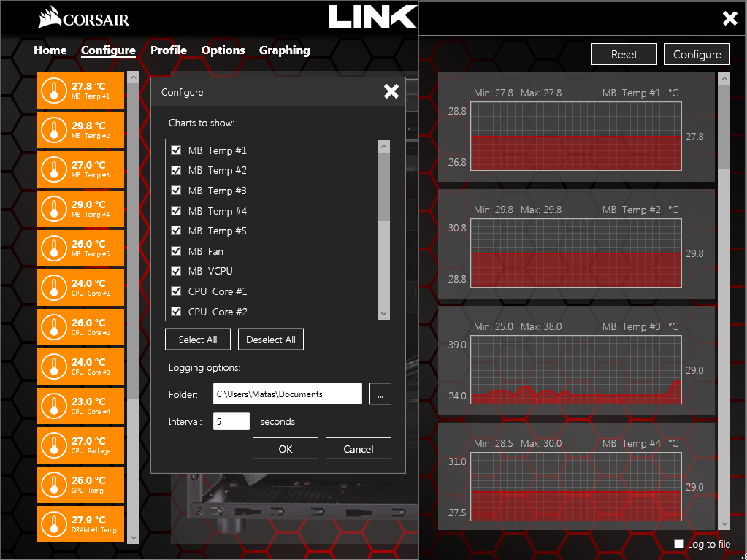Select the MB Temp #4 sensor tile
Screen dimensions: 747x560
[x=80, y=209]
